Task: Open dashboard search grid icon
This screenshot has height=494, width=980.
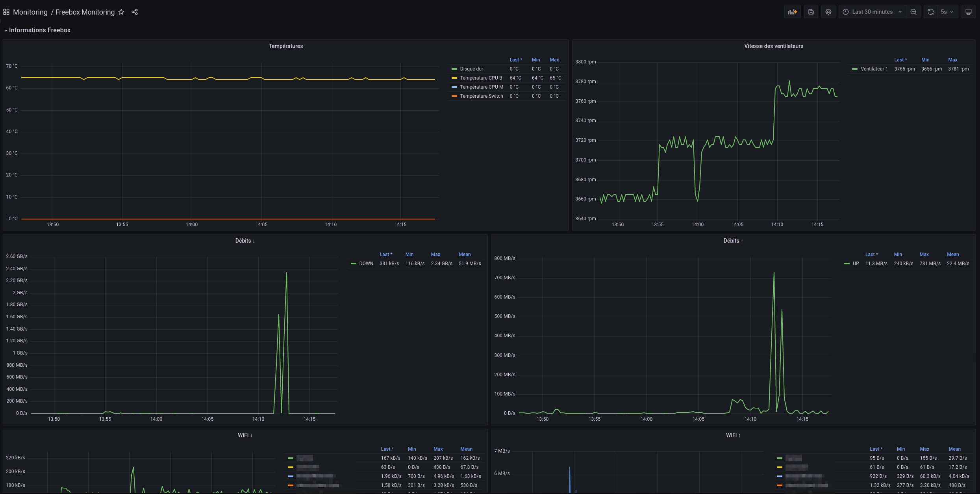Action: tap(6, 12)
